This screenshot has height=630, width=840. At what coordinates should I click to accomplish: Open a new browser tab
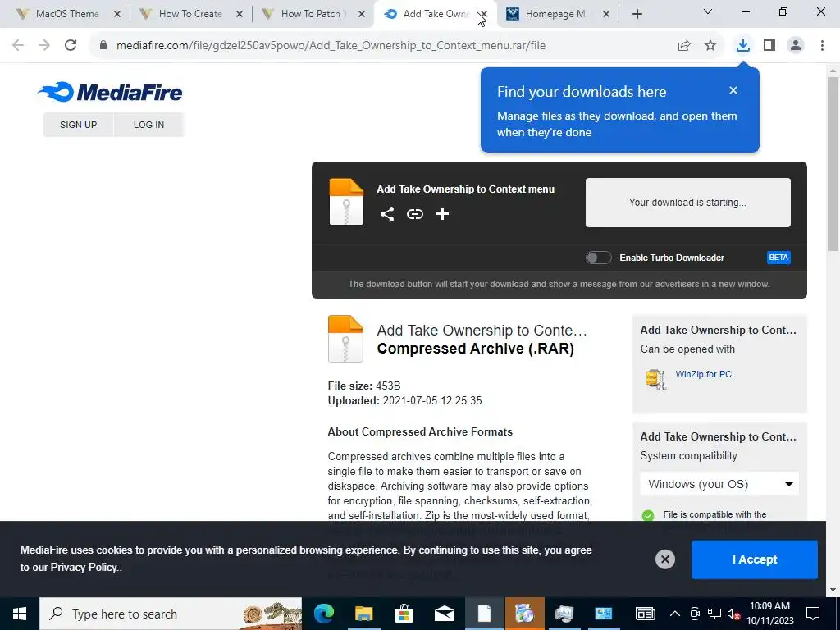coord(637,14)
